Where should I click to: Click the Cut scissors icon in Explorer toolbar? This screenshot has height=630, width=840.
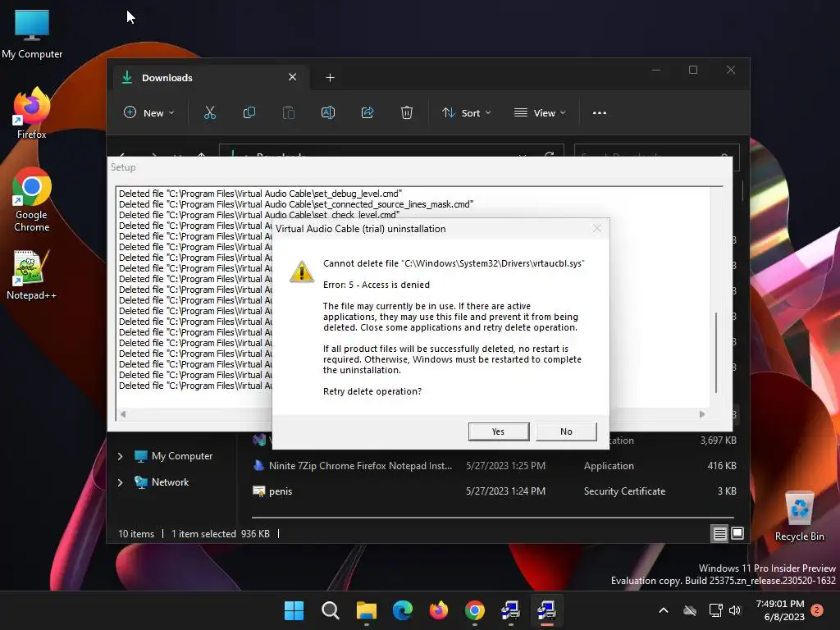coord(209,113)
